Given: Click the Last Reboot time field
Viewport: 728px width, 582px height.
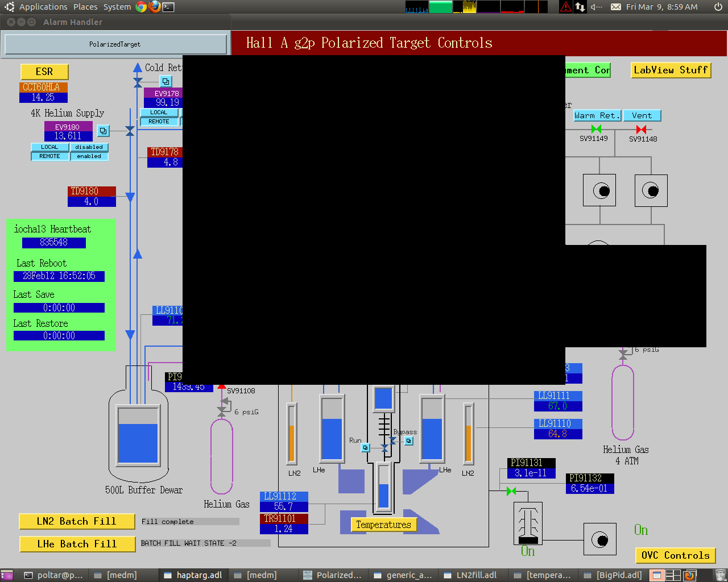Looking at the screenshot, I should pyautogui.click(x=59, y=276).
